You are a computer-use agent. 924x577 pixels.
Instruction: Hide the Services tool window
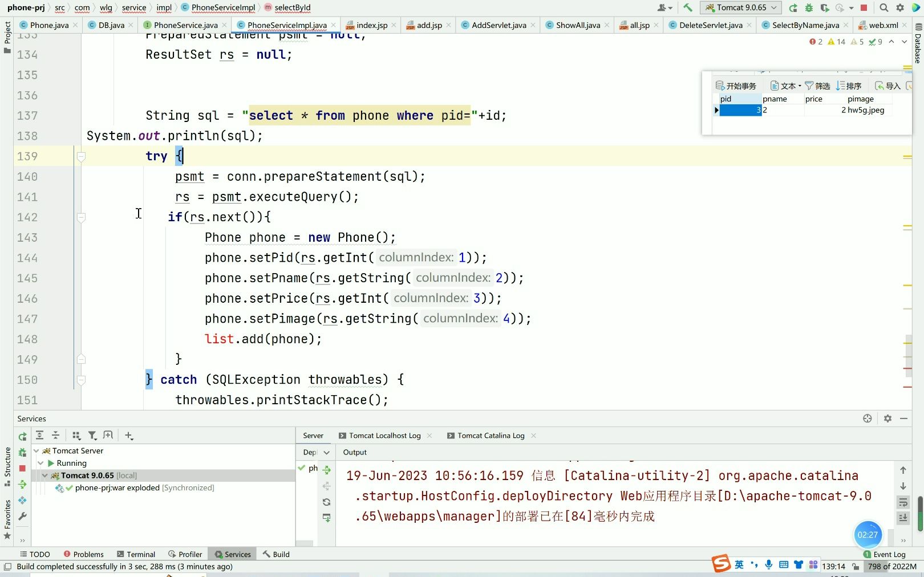coord(903,418)
